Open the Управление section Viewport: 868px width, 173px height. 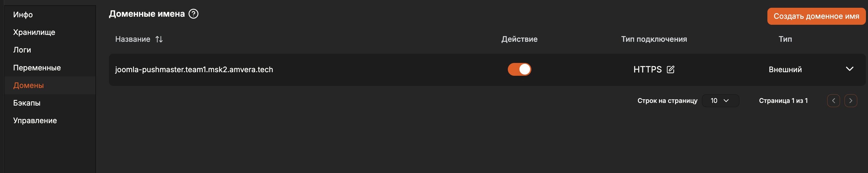pos(35,120)
